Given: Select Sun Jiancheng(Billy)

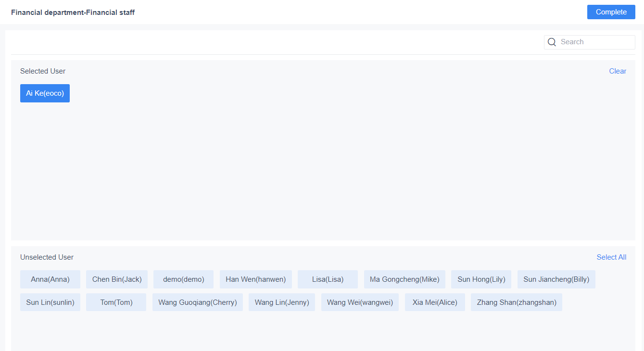Looking at the screenshot, I should [x=556, y=279].
